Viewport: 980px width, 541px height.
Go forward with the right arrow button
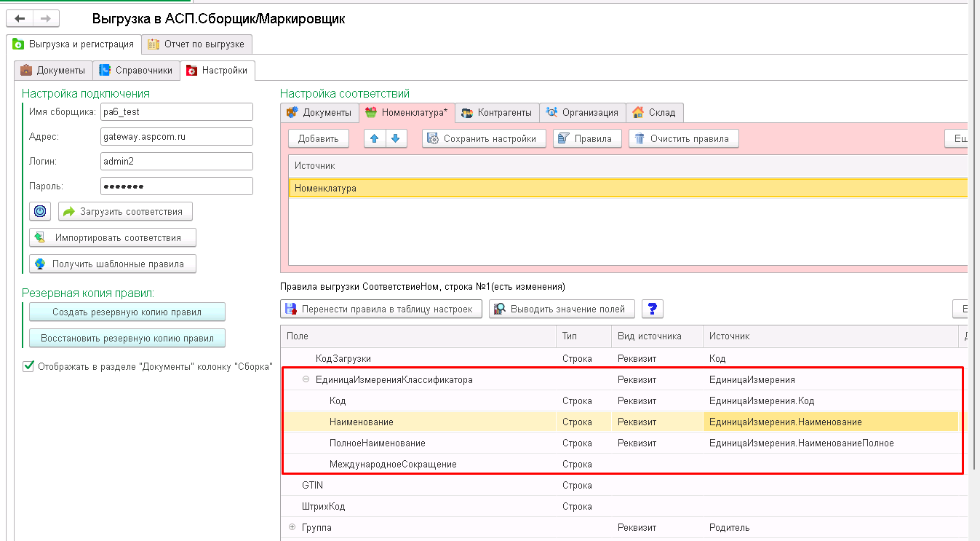point(46,19)
